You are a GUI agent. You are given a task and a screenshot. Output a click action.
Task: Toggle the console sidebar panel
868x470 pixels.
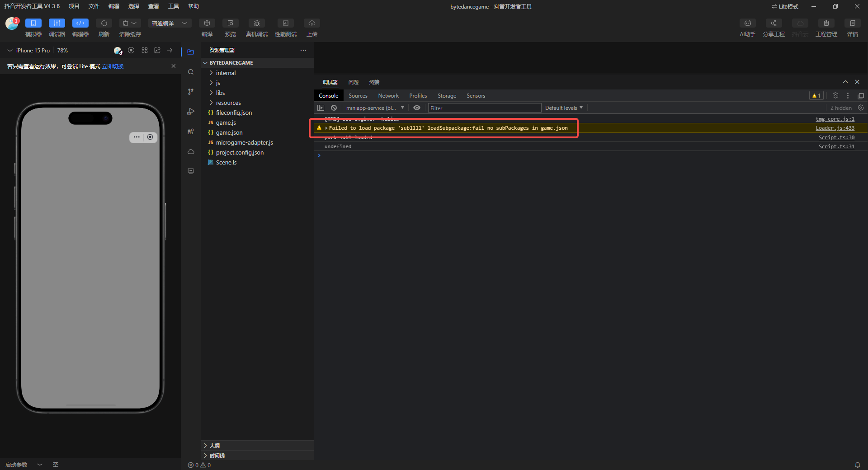[321, 108]
